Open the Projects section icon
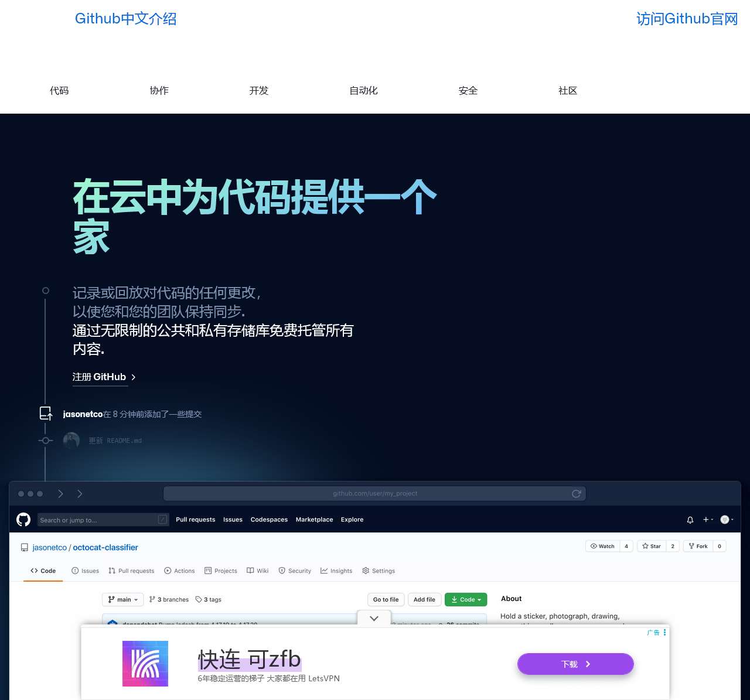This screenshot has width=750, height=700. pyautogui.click(x=208, y=571)
